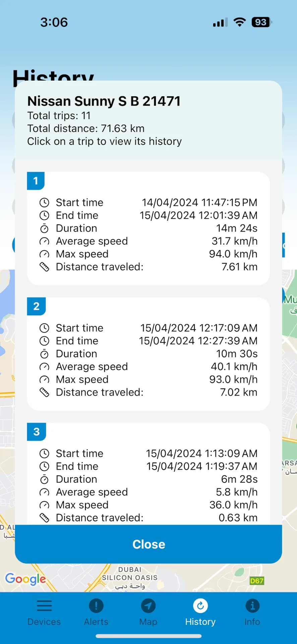Open the Info circle icon
Image resolution: width=297 pixels, height=644 pixels.
252,605
